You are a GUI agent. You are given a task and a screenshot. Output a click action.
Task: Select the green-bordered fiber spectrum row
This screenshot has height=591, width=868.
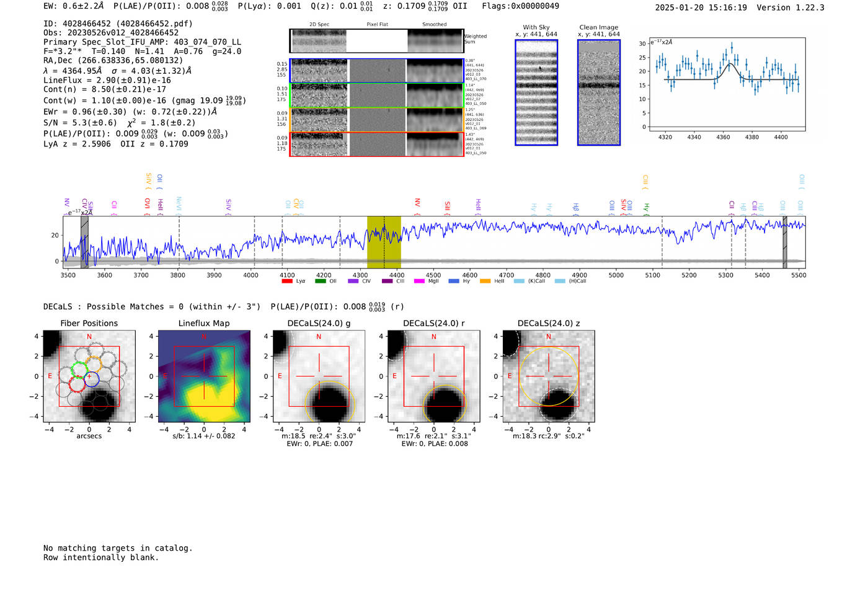tap(376, 96)
